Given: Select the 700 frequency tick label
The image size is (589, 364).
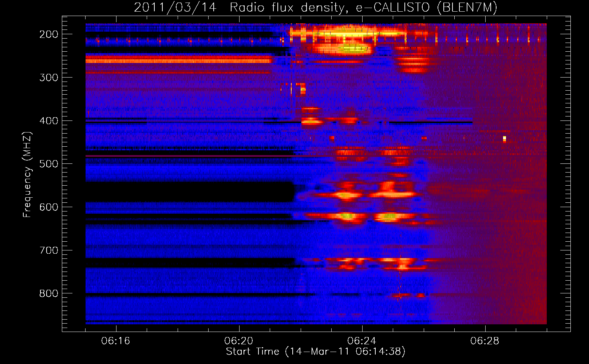Looking at the screenshot, I should [49, 250].
